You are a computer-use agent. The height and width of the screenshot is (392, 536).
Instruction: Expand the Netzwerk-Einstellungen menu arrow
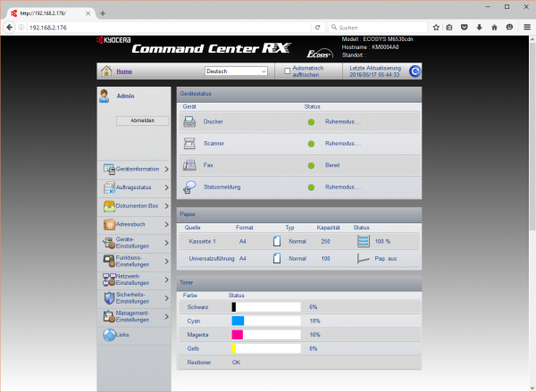click(x=166, y=279)
